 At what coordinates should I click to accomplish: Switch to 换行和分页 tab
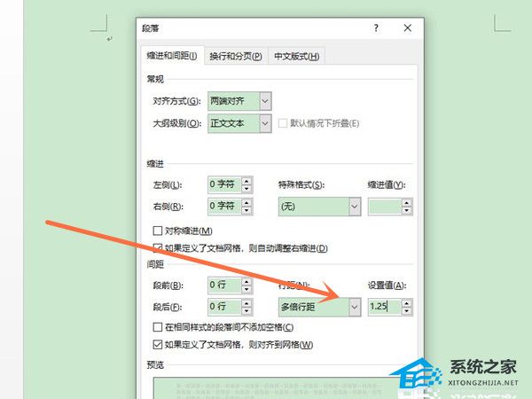click(x=236, y=56)
